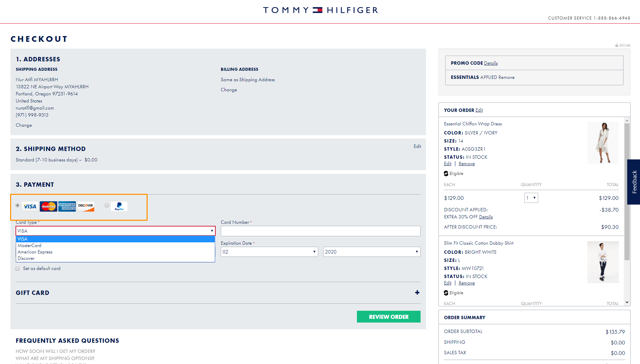Click the Eligible icon under Dobby Shirt
This screenshot has width=640, height=364.
click(x=446, y=293)
